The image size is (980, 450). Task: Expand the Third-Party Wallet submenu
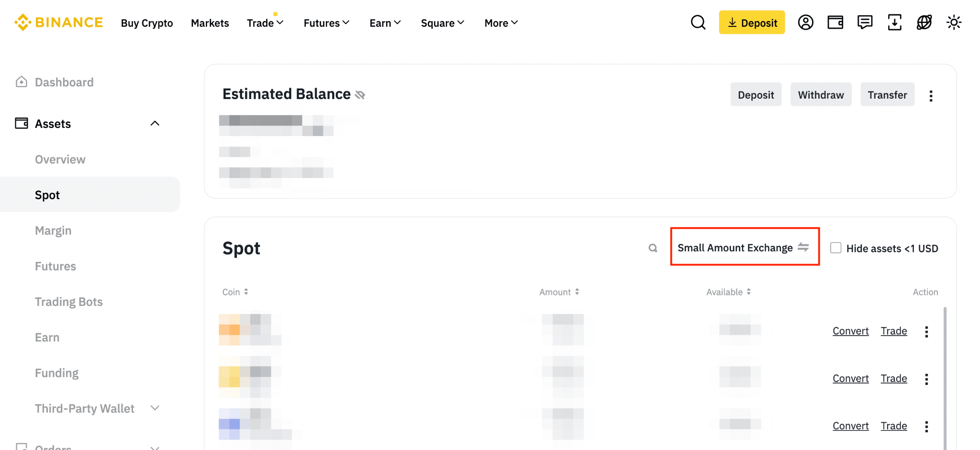tap(155, 408)
